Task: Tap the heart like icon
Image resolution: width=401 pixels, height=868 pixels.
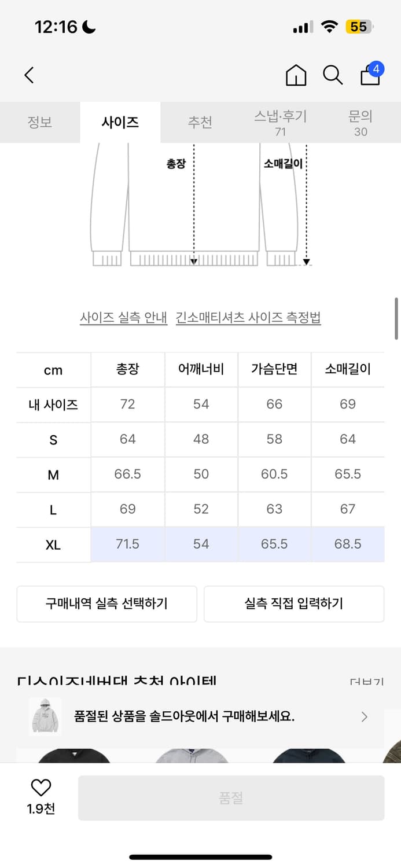Action: (x=41, y=788)
